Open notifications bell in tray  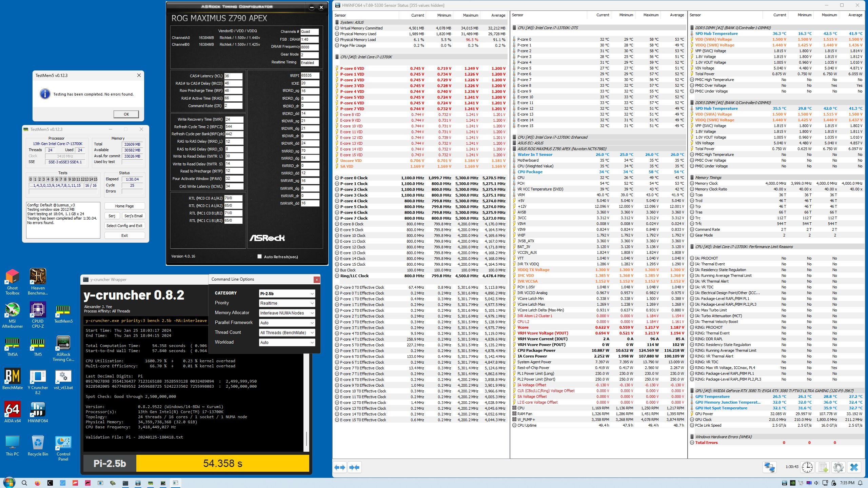pyautogui.click(x=860, y=483)
